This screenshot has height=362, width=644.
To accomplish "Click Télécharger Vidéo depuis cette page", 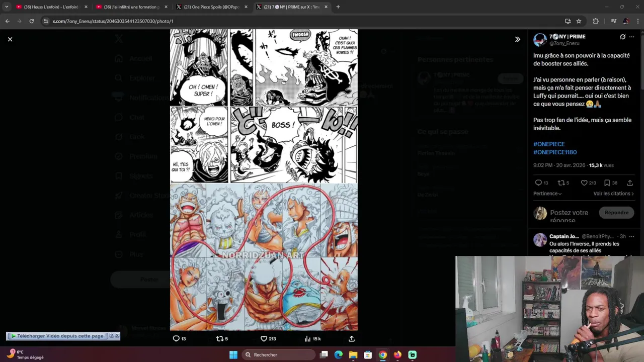I will click(57, 336).
